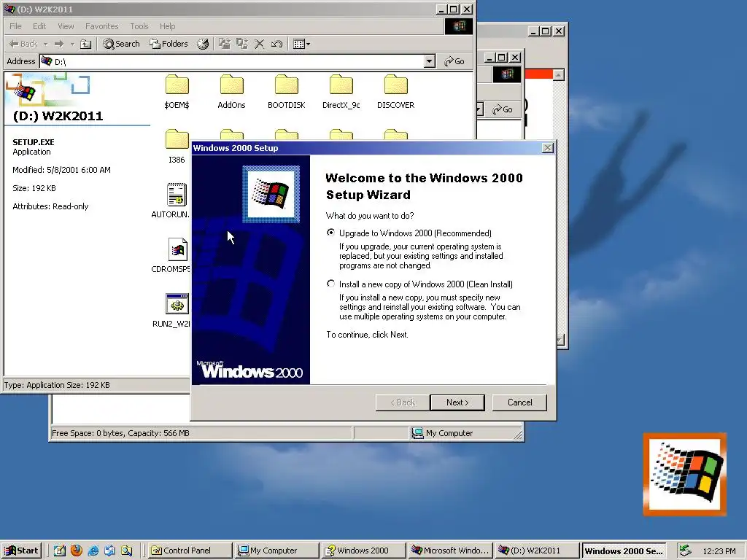Image resolution: width=747 pixels, height=560 pixels.
Task: Switch to the Windows 2000 taskbar button
Action: pos(363,551)
